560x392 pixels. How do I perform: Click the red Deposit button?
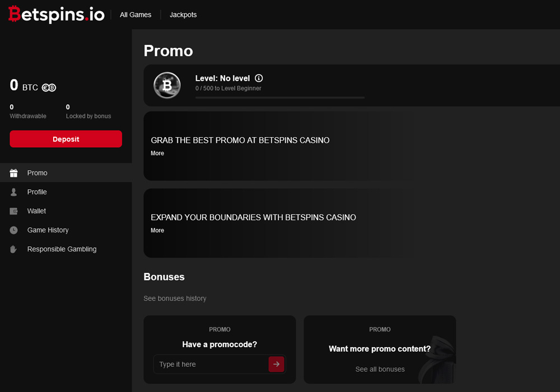pos(66,139)
